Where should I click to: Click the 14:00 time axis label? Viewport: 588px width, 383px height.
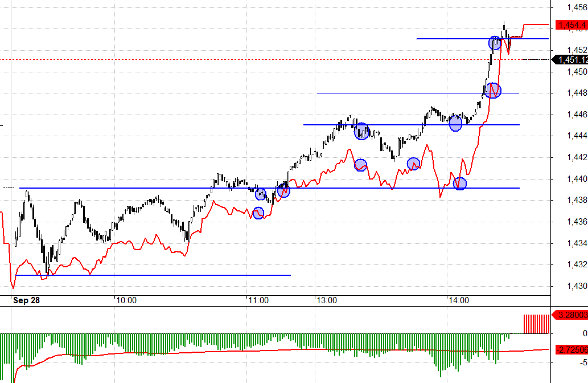(458, 300)
